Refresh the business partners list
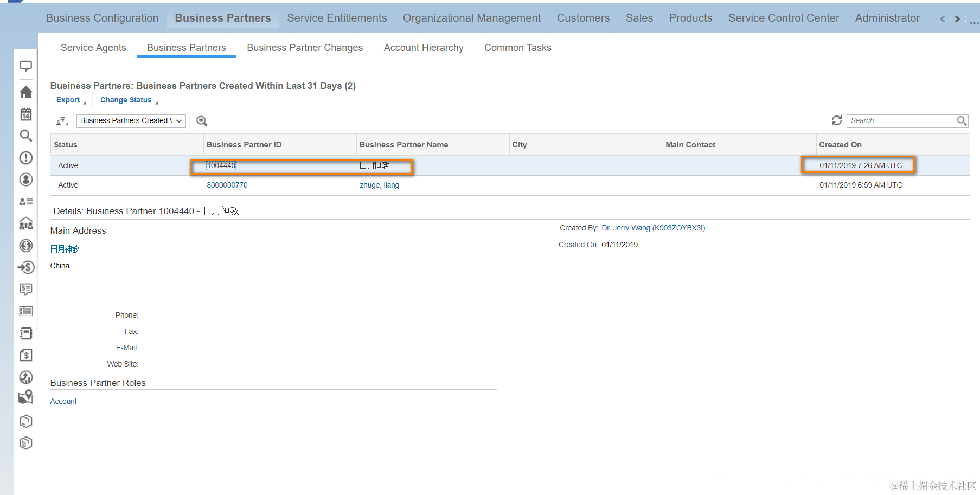Image resolution: width=980 pixels, height=495 pixels. pos(837,120)
